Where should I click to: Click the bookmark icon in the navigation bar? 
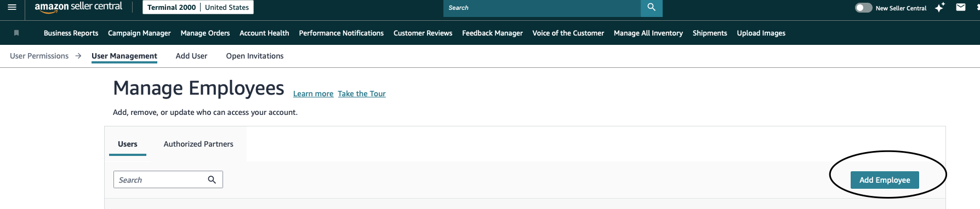[x=16, y=33]
